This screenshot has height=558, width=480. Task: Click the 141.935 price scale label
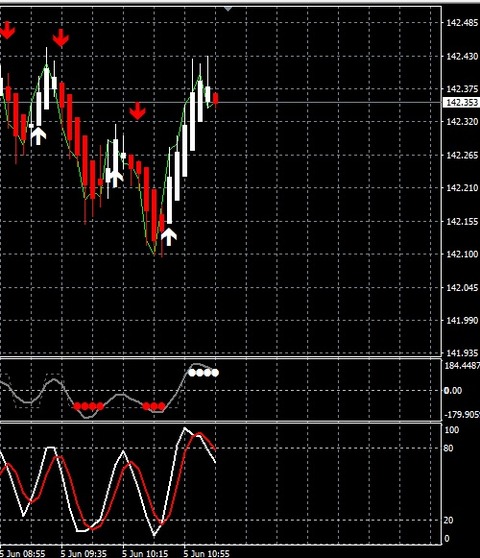(462, 353)
